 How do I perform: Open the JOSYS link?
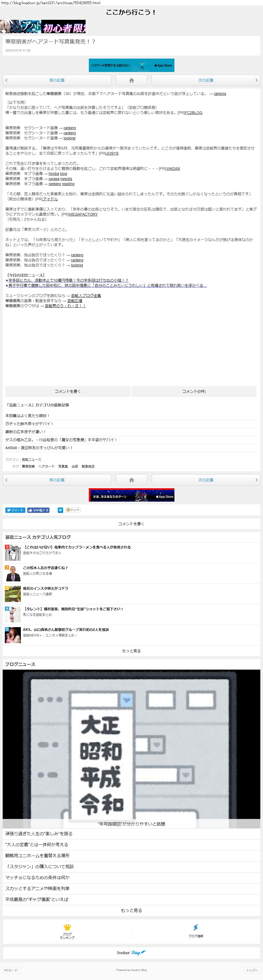click(112, 153)
